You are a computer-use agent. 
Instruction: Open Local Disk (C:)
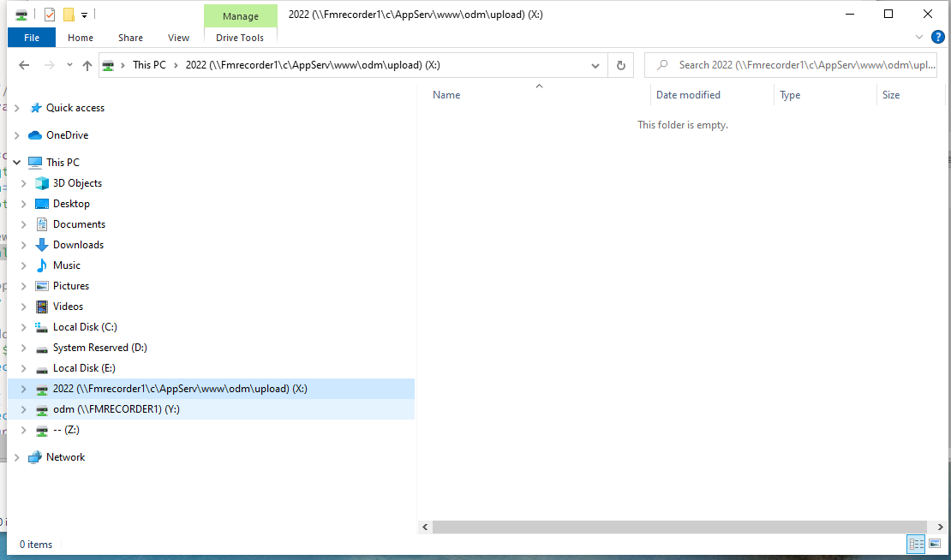point(85,327)
